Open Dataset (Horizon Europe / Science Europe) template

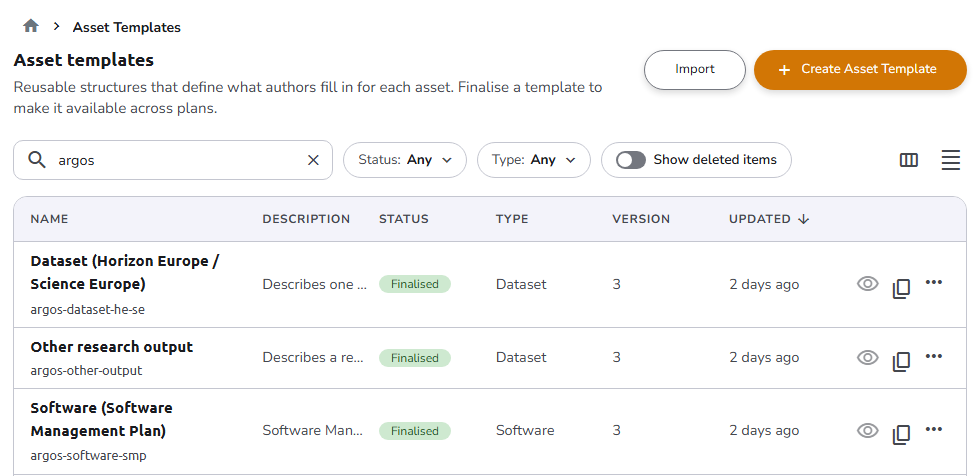pyautogui.click(x=124, y=272)
